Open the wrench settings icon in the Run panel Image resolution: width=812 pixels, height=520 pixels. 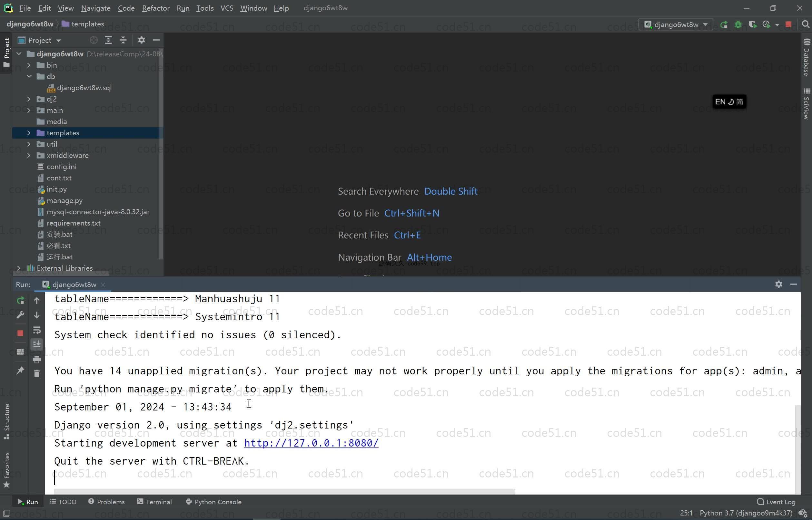20,315
